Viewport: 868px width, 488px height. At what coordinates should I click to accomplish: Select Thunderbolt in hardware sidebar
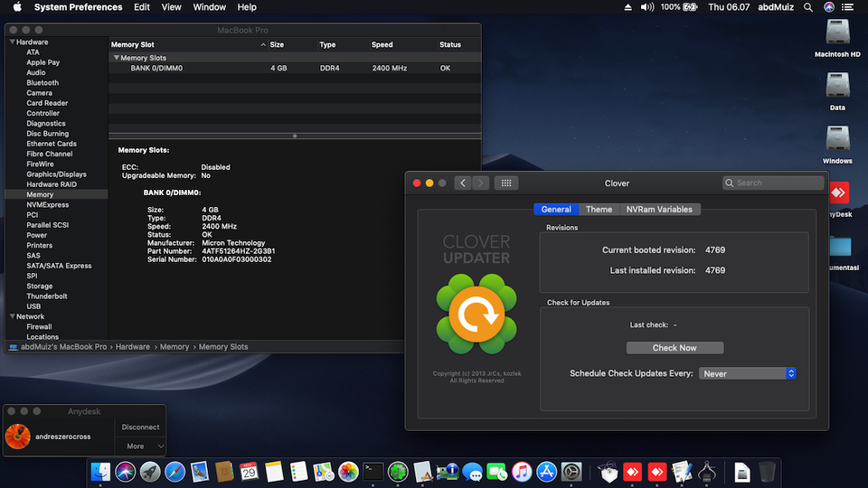click(x=47, y=296)
